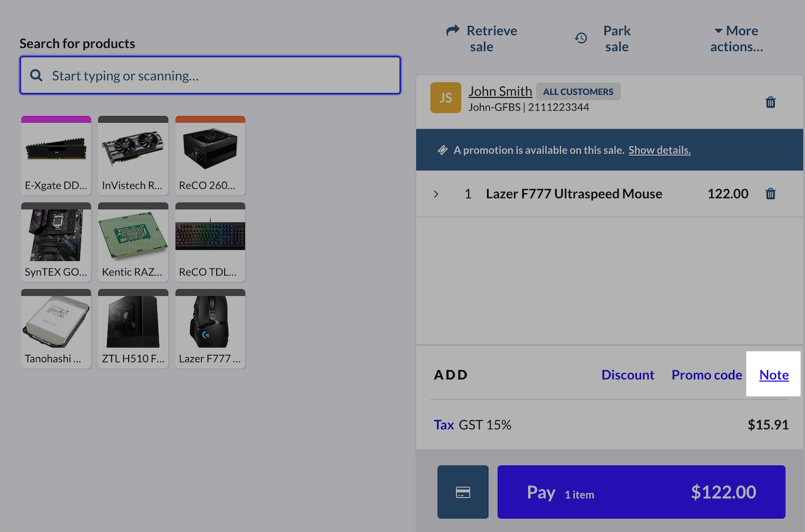The height and width of the screenshot is (532, 805).
Task: Delete the Lazer F777 Ultraspeed Mouse line item
Action: click(770, 194)
